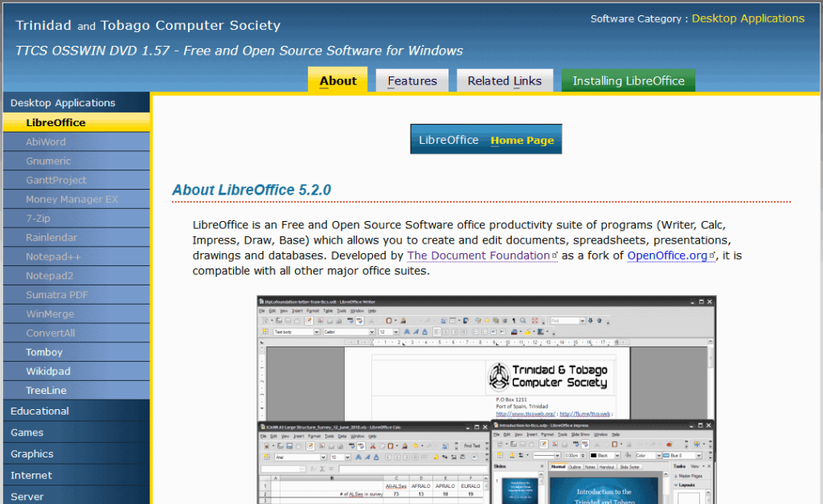Open the Installing LibreOffice tab

click(x=629, y=80)
